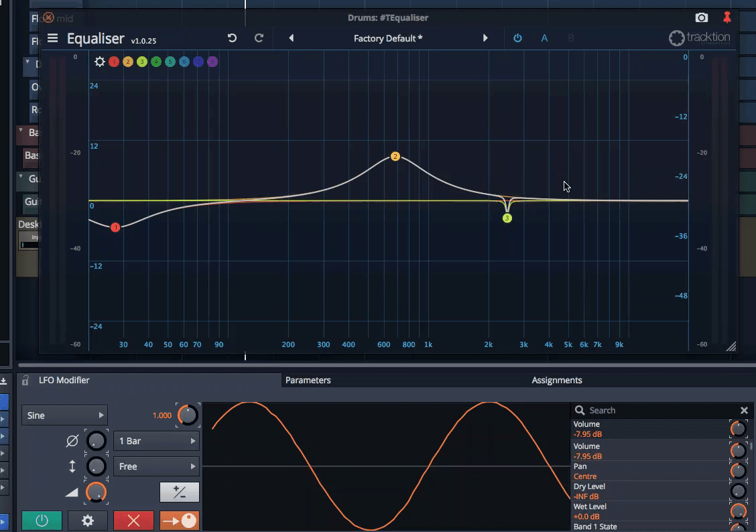Toggle the green LFO Modifier power button
The width and height of the screenshot is (756, 532).
[42, 521]
